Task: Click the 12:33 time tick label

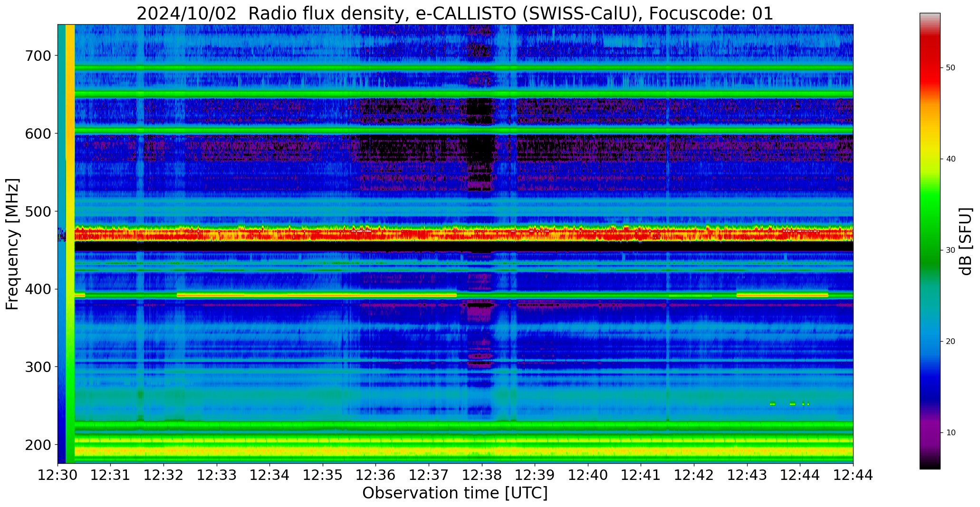Action: [x=217, y=475]
